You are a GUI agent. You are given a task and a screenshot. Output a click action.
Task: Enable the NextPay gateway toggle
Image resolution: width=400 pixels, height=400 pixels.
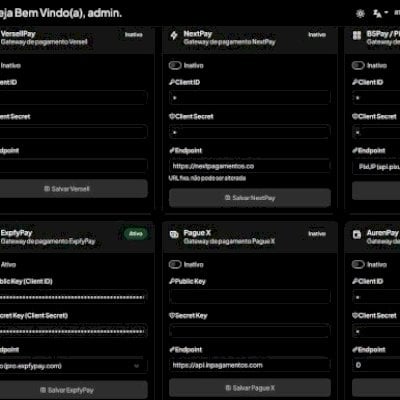click(175, 65)
